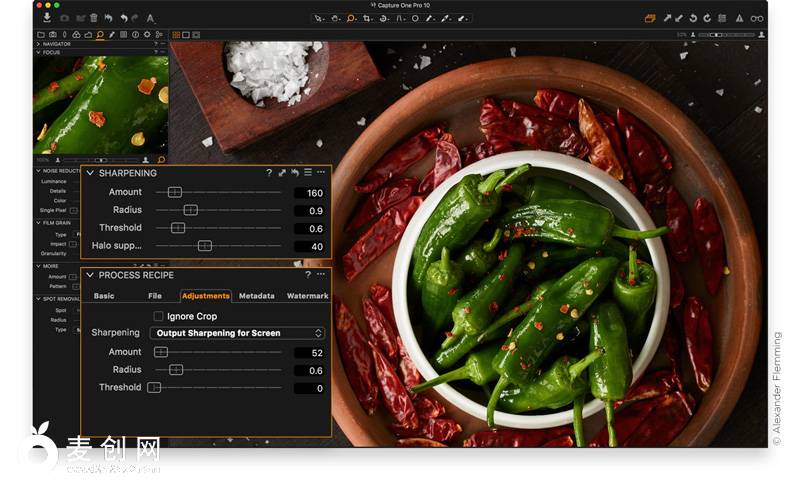The width and height of the screenshot is (800, 480).
Task: Click the Sharpening Amount slider handle
Action: click(174, 192)
